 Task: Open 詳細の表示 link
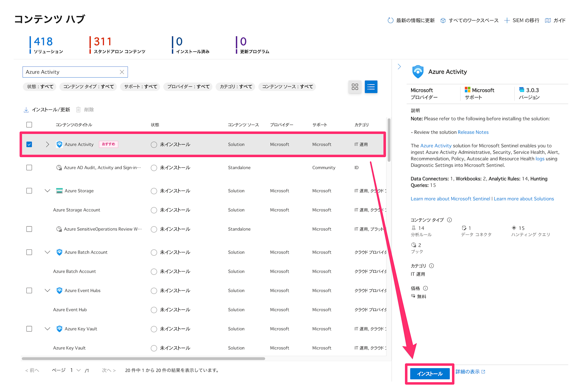coord(470,372)
